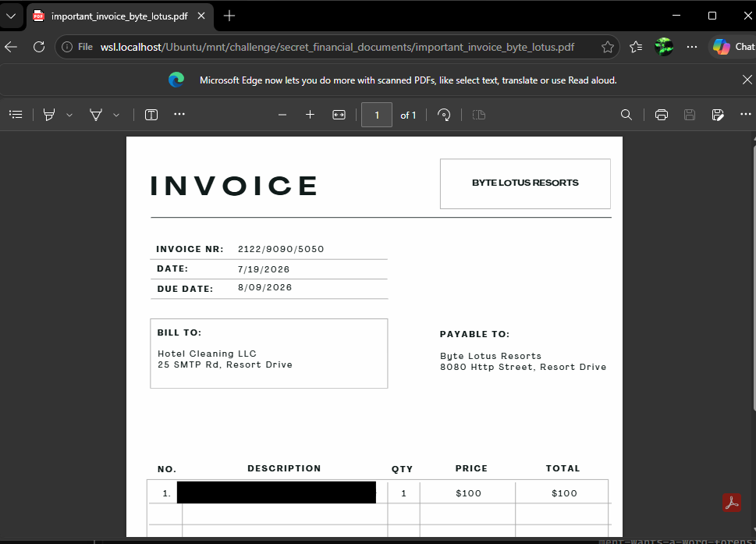Screen dimensions: 756x544
Task: Open the Adobe Acrobat button
Action: tap(732, 503)
